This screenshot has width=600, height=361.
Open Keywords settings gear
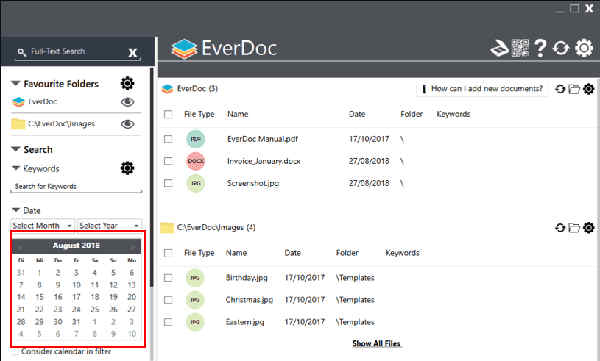(127, 168)
